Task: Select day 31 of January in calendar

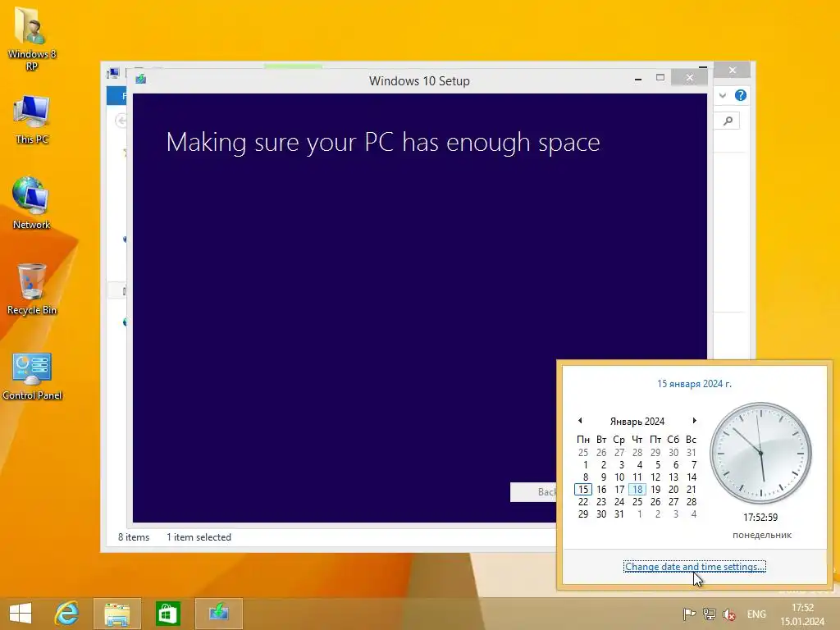Action: tap(619, 514)
